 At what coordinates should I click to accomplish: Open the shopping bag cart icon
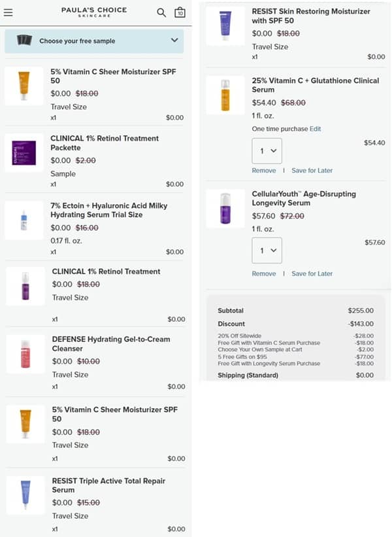point(180,12)
